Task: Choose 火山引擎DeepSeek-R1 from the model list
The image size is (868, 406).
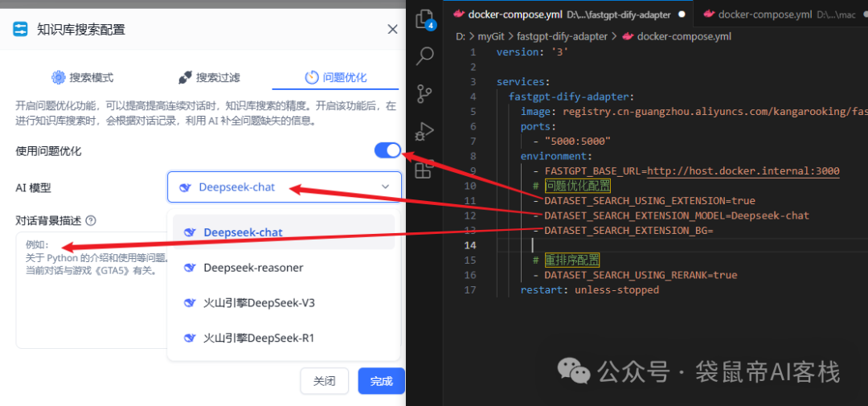Action: click(x=284, y=338)
